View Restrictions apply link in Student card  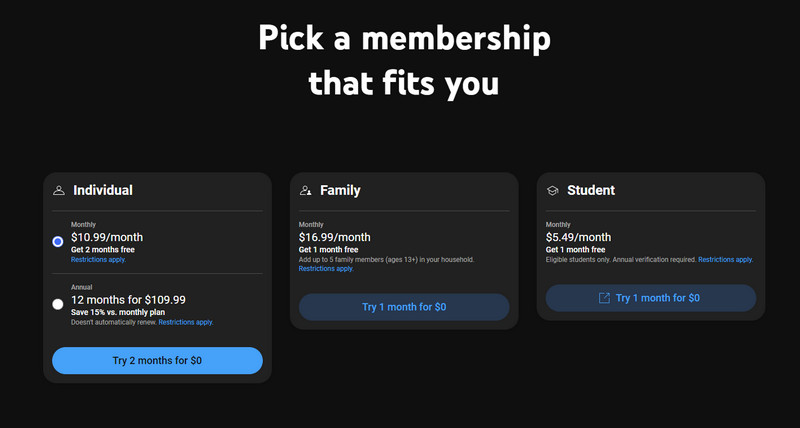click(726, 260)
